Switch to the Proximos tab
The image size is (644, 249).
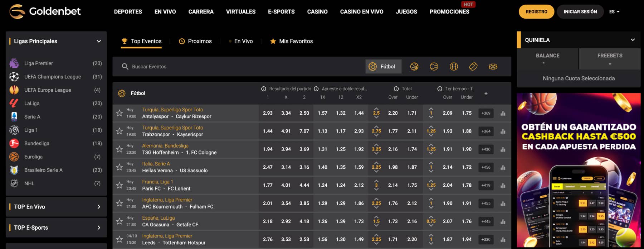(x=195, y=41)
